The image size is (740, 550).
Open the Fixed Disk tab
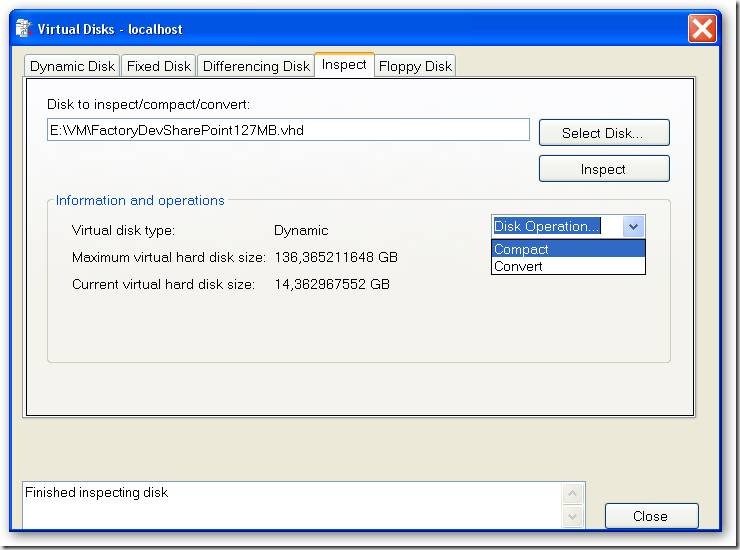click(159, 66)
